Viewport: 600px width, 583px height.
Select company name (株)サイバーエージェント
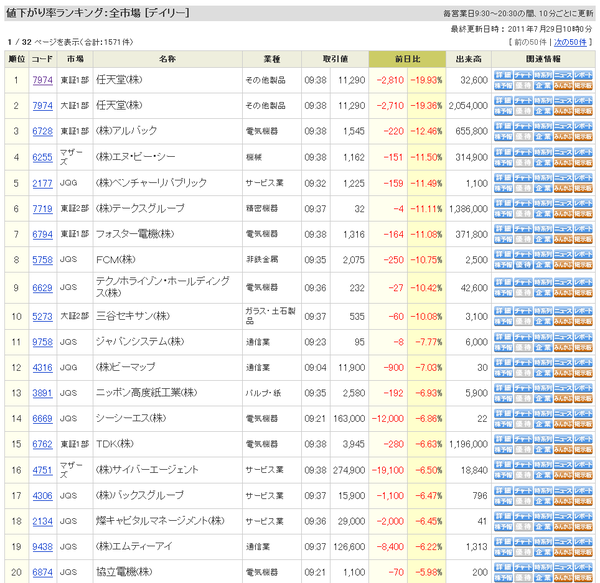pyautogui.click(x=147, y=470)
